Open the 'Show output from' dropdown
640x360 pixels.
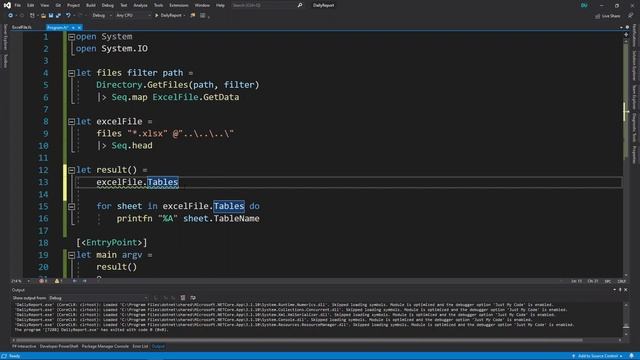[x=98, y=298]
